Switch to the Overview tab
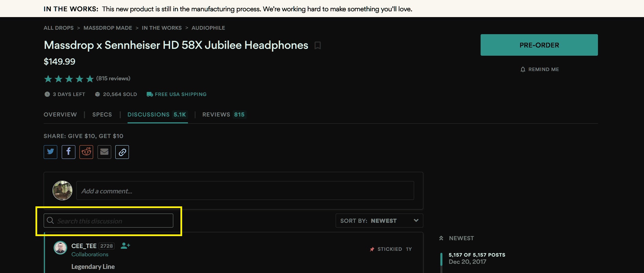The height and width of the screenshot is (273, 644). click(x=60, y=114)
